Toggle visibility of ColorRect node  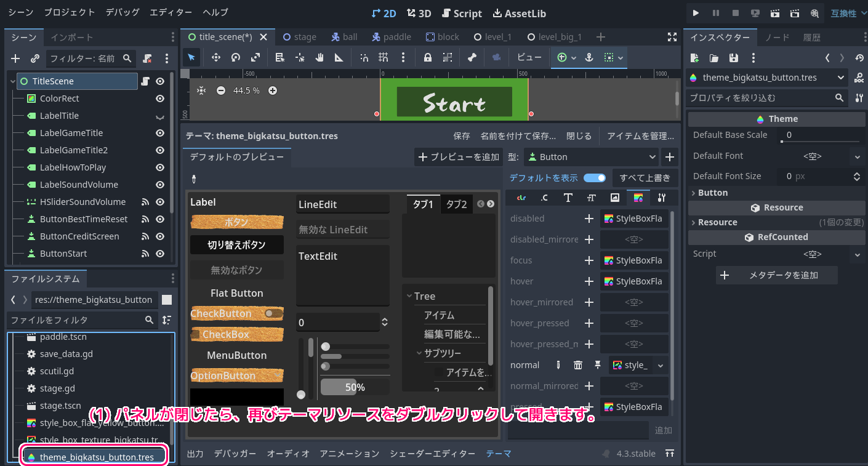pos(160,98)
